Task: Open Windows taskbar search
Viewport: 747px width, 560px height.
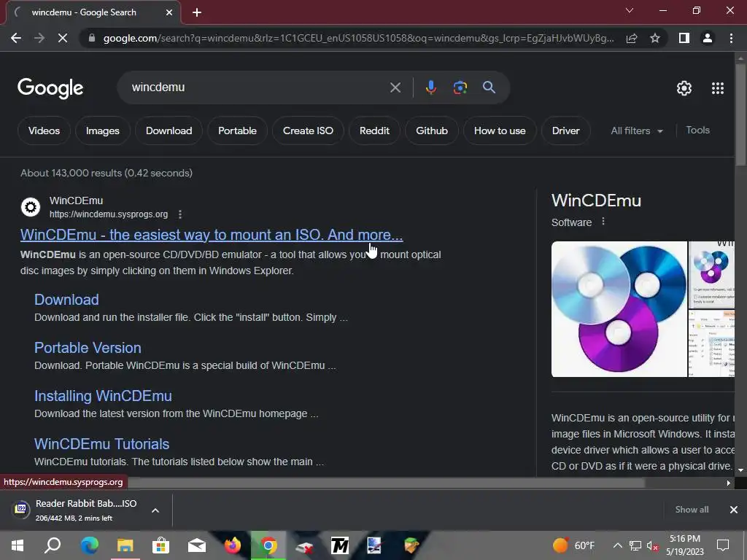Action: (53, 545)
